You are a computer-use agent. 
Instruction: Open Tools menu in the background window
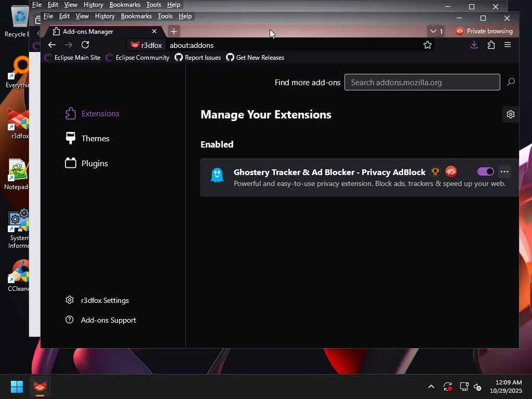pyautogui.click(x=153, y=5)
